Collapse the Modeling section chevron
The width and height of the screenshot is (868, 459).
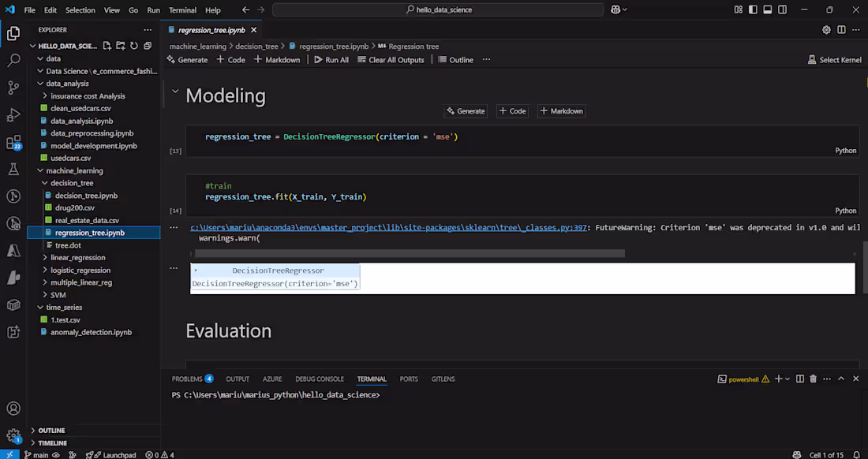(x=175, y=91)
